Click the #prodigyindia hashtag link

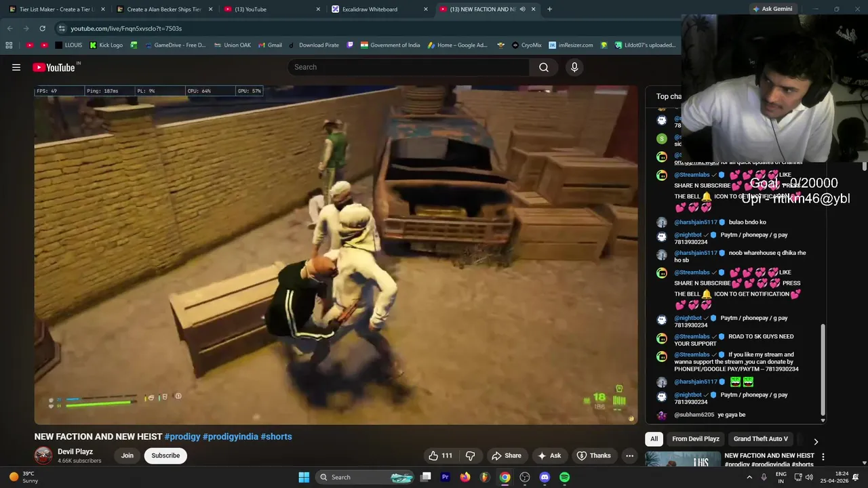coord(231,436)
